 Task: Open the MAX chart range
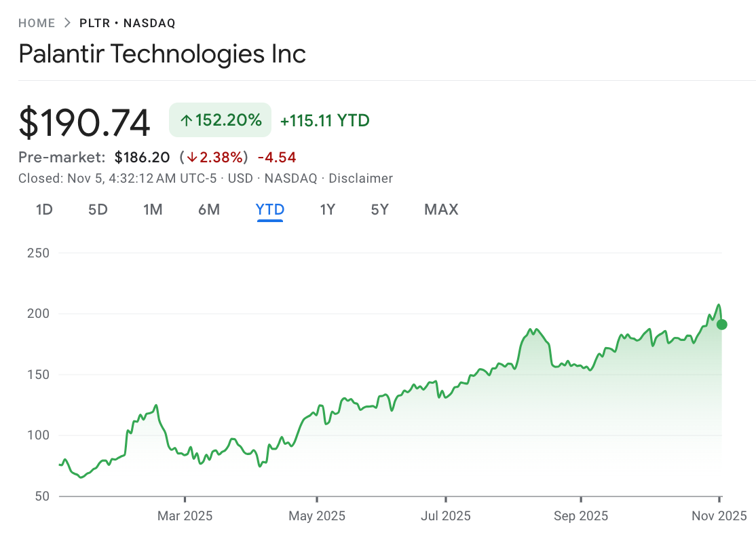coord(440,210)
